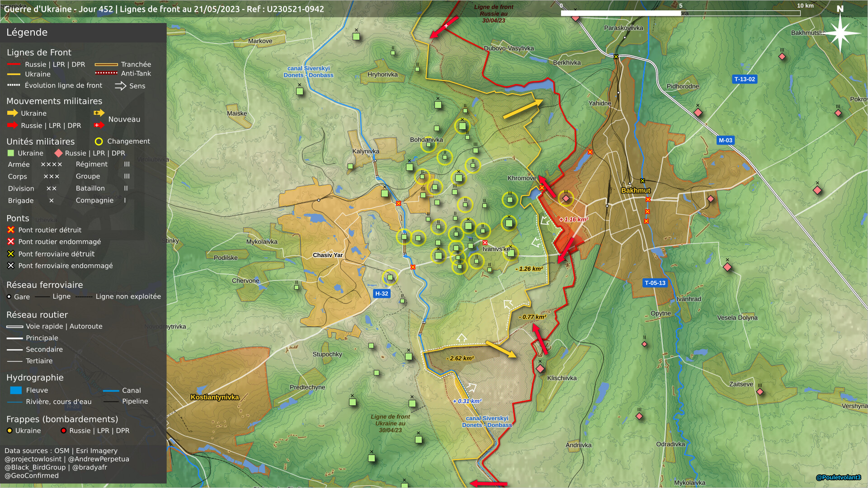Viewport: 868px width, 488px height.
Task: Click the damaged railway bridge legend icon
Action: pos(11,266)
